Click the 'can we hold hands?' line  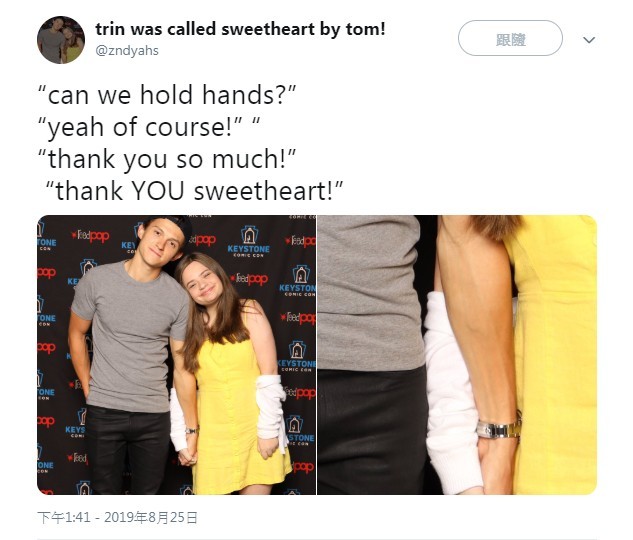tap(167, 95)
